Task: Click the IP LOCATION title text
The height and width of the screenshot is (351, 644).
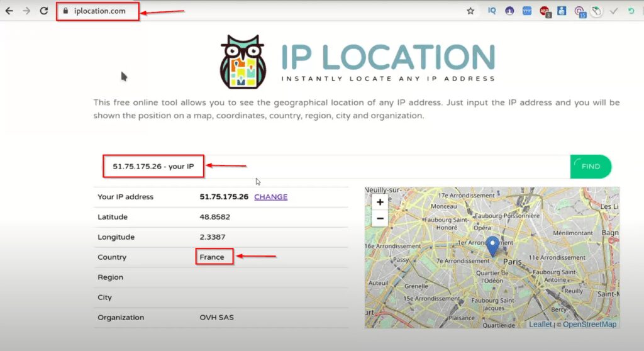Action: point(388,57)
